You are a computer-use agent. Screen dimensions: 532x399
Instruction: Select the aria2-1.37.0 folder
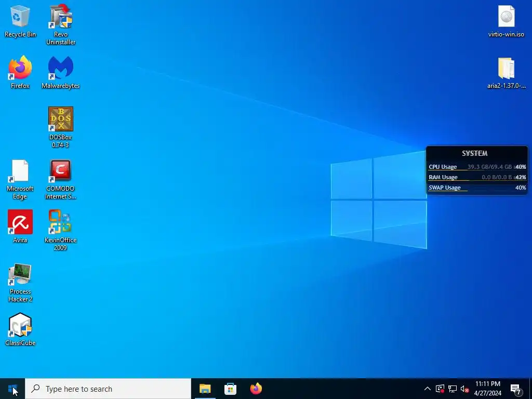[x=506, y=73]
